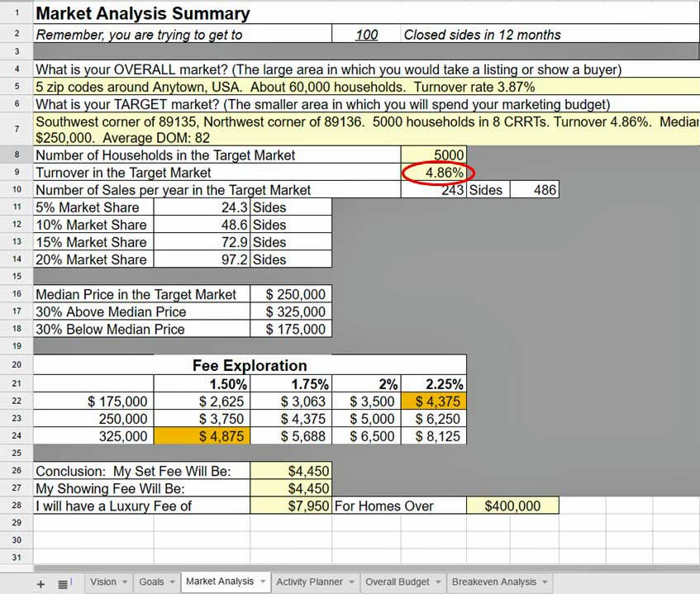The image size is (700, 594).
Task: Select the $4,450 set fee cell
Action: point(291,471)
